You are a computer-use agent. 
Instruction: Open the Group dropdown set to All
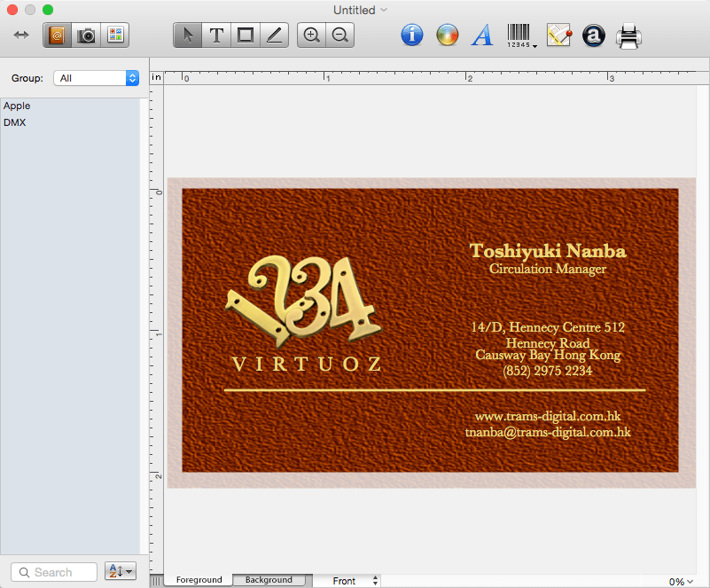96,78
